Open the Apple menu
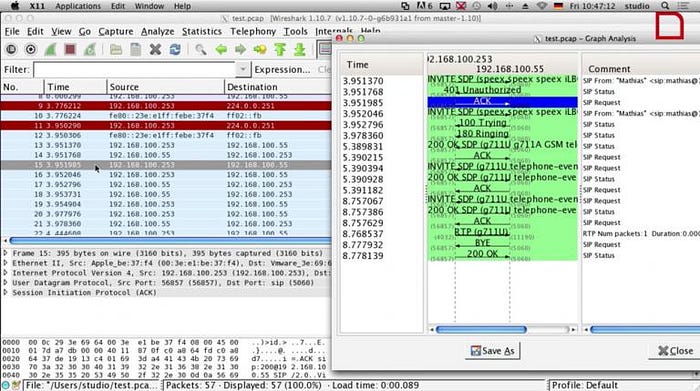700x391 pixels. (x=15, y=6)
